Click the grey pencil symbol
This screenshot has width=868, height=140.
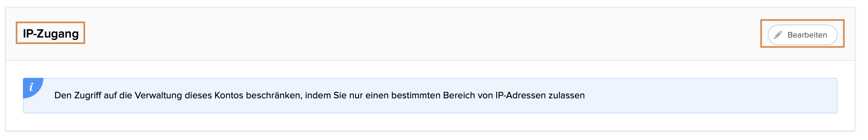(x=778, y=35)
